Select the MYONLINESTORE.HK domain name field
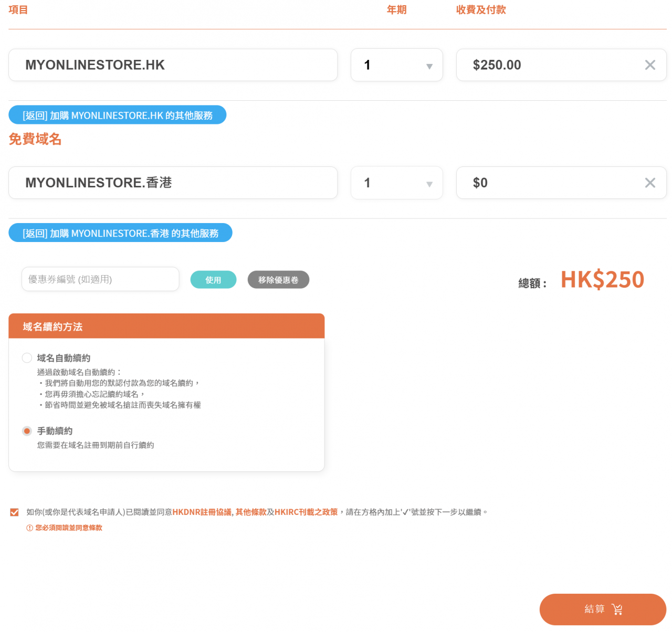 coord(173,65)
